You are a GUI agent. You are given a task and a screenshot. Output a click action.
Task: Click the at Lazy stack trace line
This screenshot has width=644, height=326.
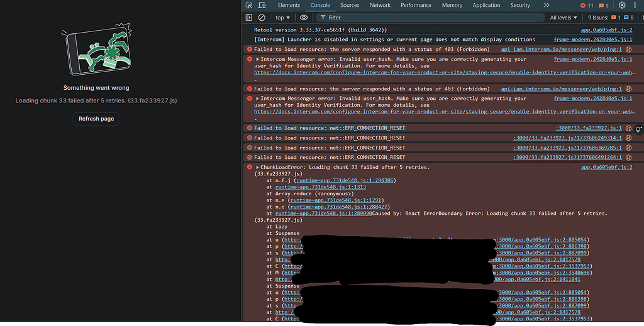(x=277, y=227)
